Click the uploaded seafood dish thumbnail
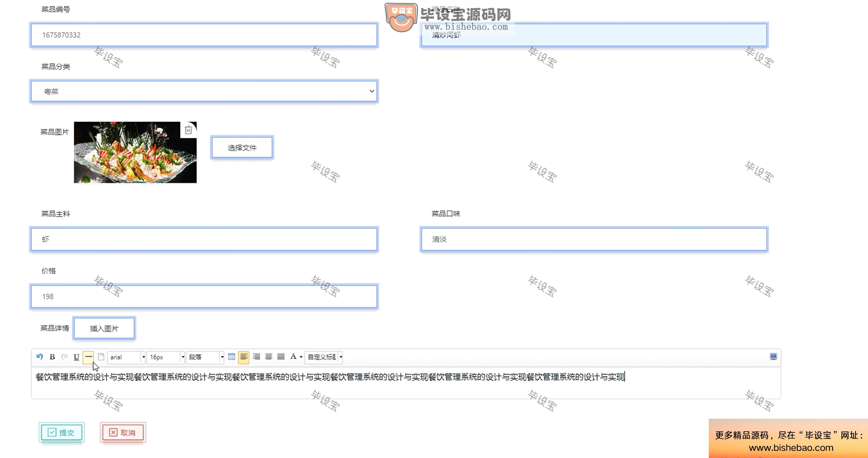This screenshot has height=458, width=868. (x=135, y=152)
